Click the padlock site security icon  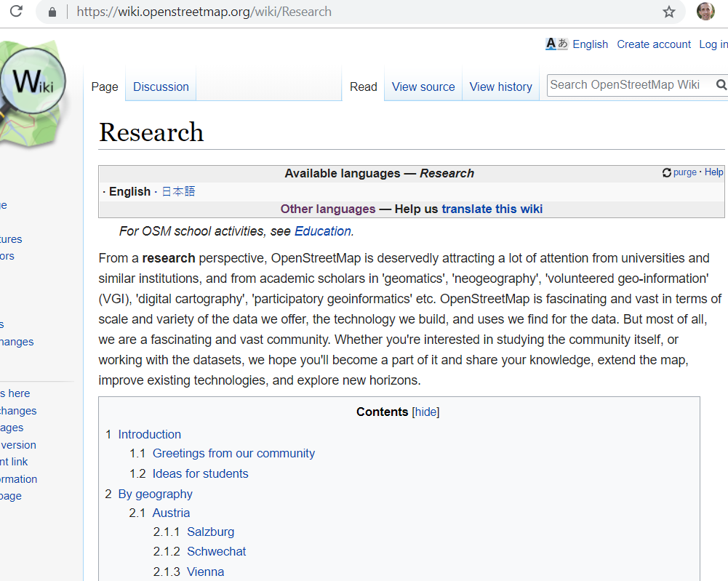tap(52, 12)
